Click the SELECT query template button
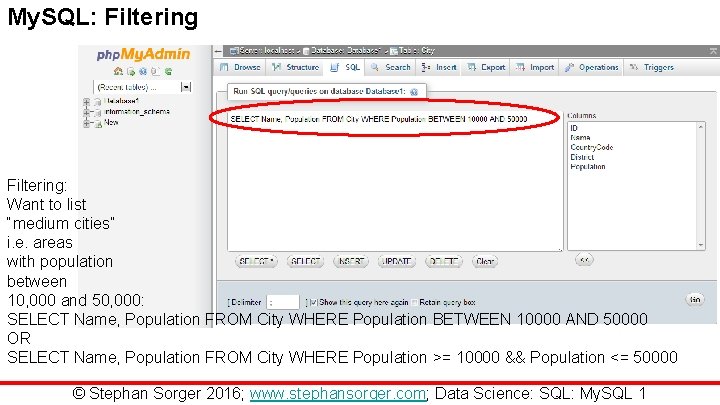This screenshot has height=405, width=720. coord(305,261)
